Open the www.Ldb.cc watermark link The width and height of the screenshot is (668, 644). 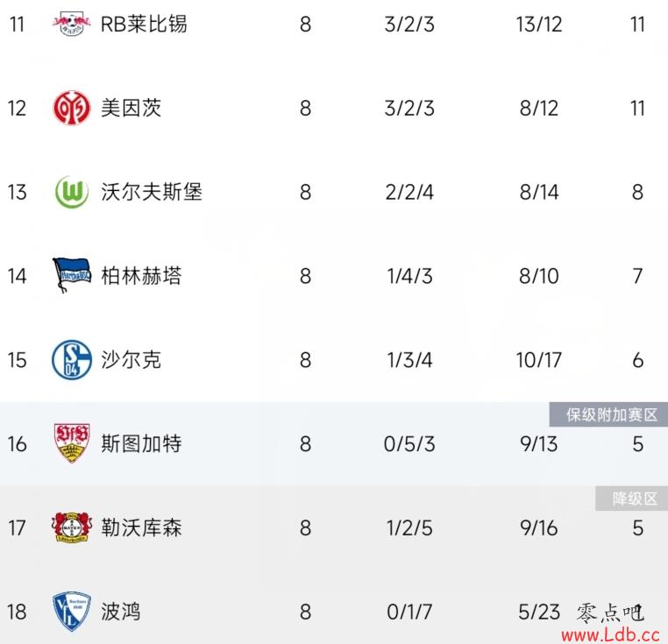[x=610, y=635]
